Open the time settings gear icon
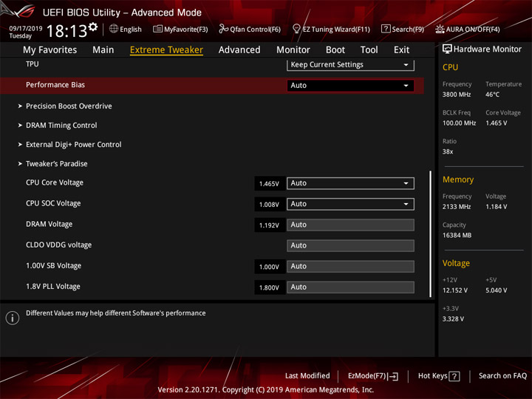This screenshot has width=532, height=399. (x=93, y=27)
